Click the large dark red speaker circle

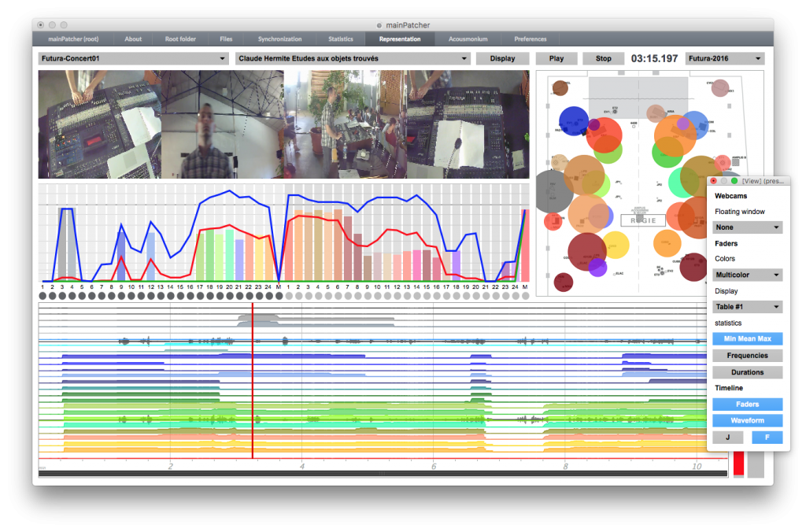click(587, 253)
